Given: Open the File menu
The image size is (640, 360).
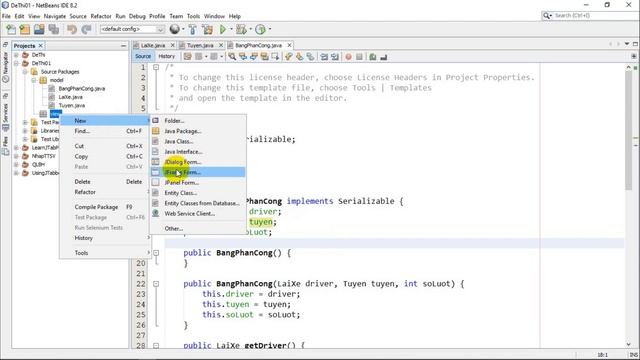Looking at the screenshot, I should pyautogui.click(x=6, y=16).
